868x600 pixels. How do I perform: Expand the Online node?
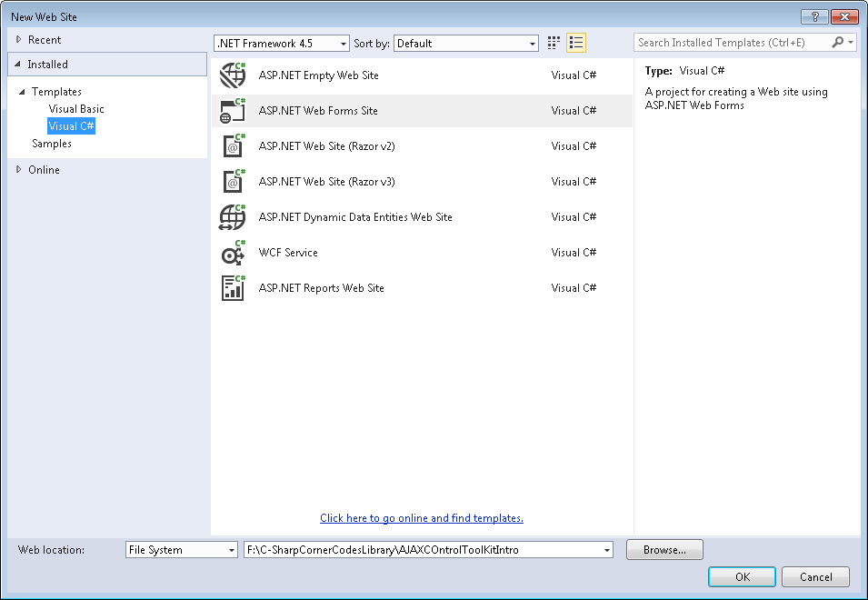point(19,169)
